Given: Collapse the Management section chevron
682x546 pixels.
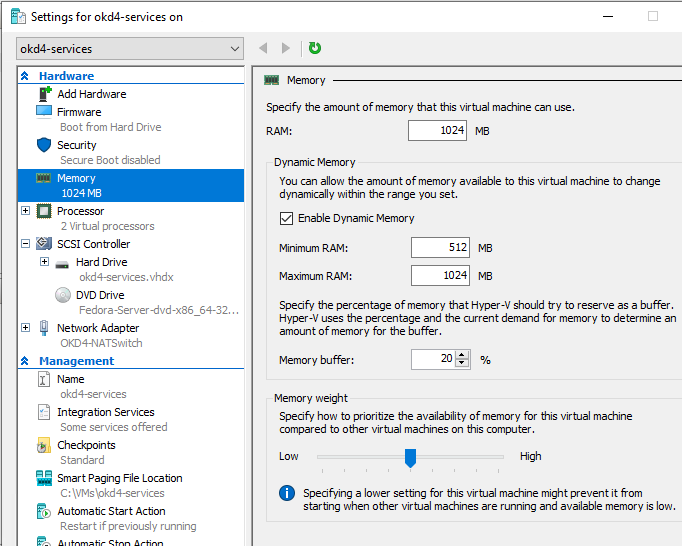Looking at the screenshot, I should pyautogui.click(x=25, y=361).
